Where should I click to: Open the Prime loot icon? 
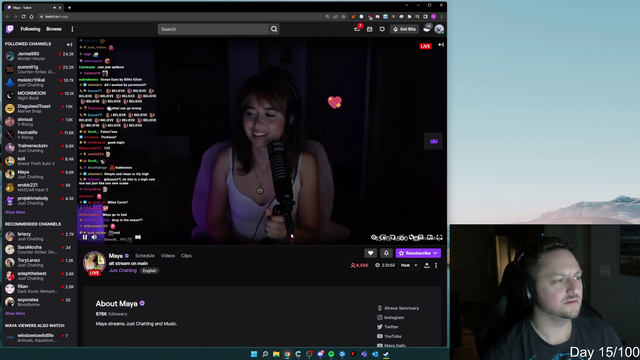[x=370, y=29]
